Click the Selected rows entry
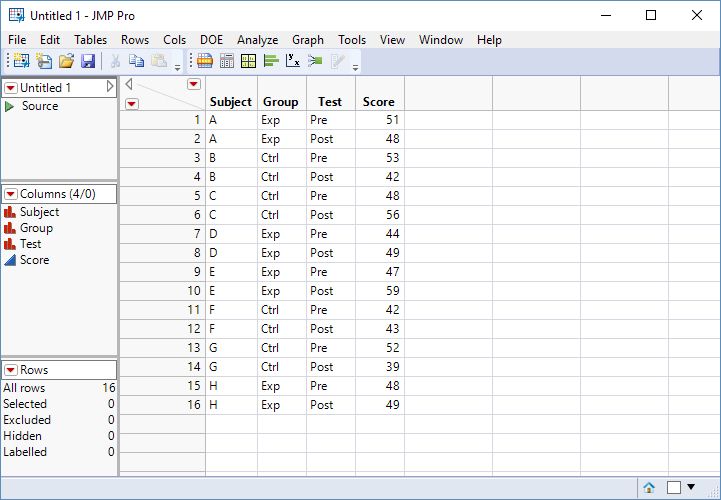721x500 pixels. (x=59, y=404)
